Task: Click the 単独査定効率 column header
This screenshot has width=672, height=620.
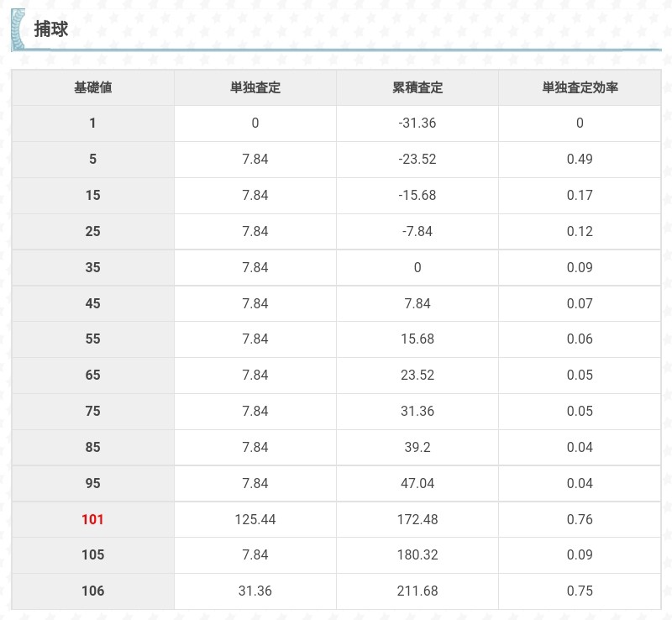Action: coord(580,87)
